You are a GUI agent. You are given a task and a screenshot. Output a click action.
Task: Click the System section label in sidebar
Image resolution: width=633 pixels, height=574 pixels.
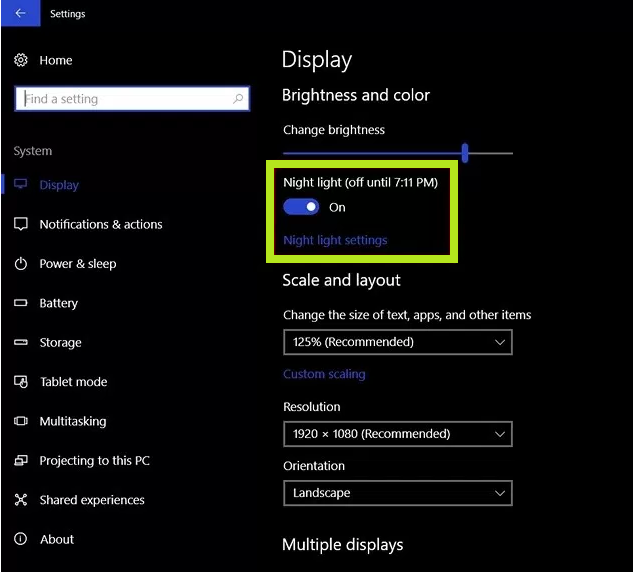coord(33,151)
